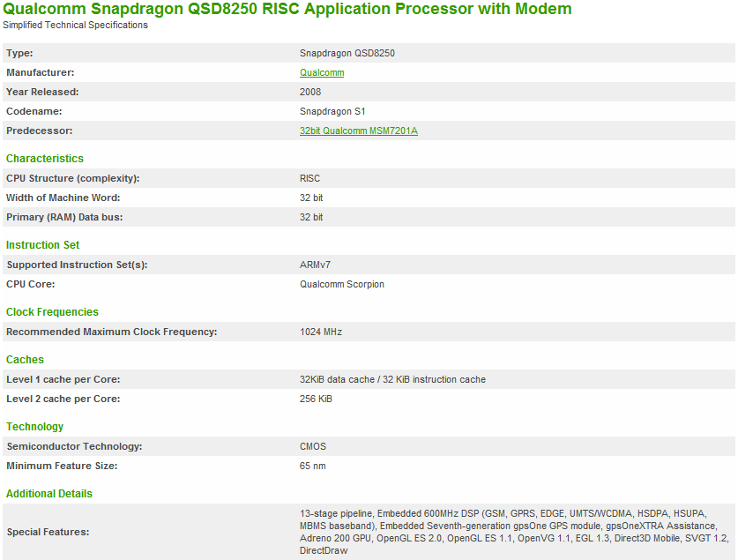Viewport: 738px width, 560px height.
Task: Select the RISC value
Action: click(x=309, y=178)
